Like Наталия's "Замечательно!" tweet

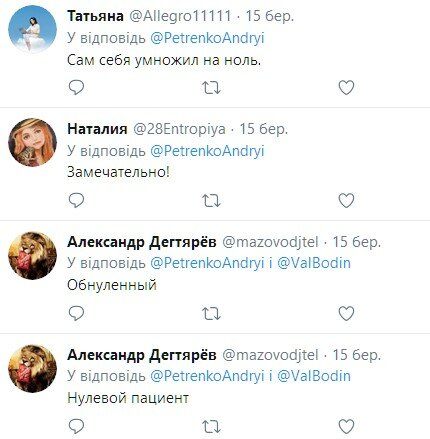pyautogui.click(x=346, y=200)
